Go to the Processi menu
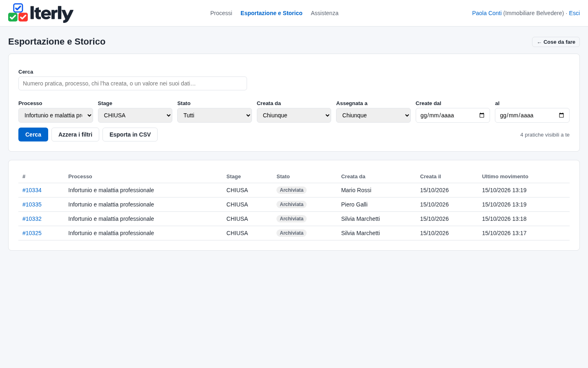The width and height of the screenshot is (588, 368). pos(221,13)
